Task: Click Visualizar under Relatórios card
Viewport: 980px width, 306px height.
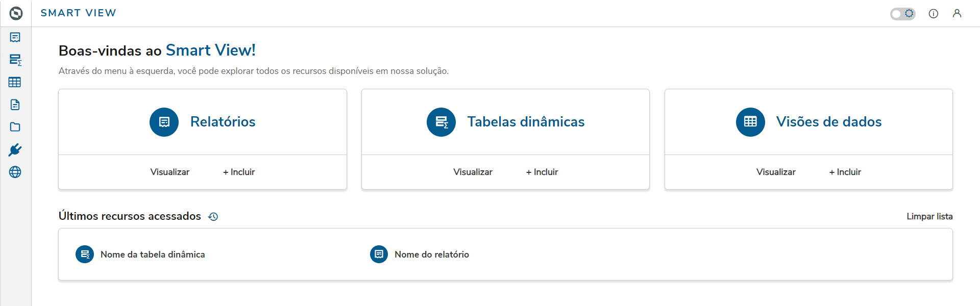Action: coord(169,172)
